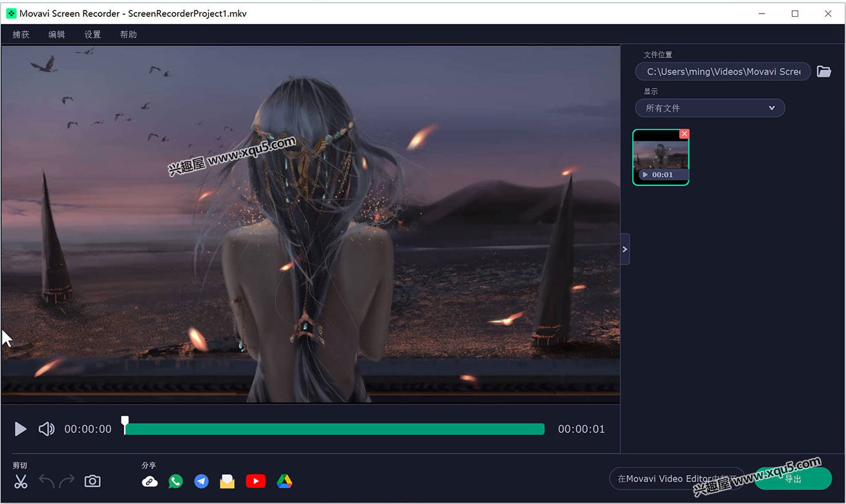Image resolution: width=846 pixels, height=504 pixels.
Task: Delete the recording thumbnail with red X
Action: pos(684,134)
